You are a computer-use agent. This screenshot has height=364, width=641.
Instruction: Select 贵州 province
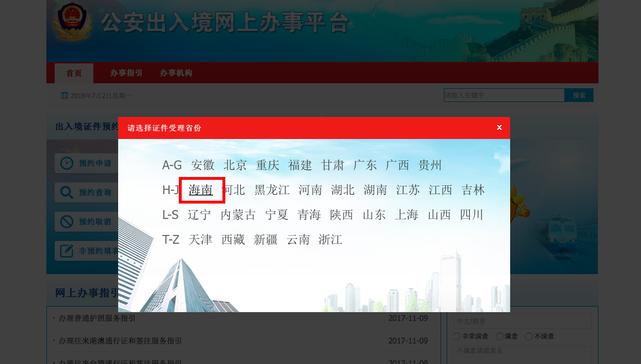[x=430, y=165]
